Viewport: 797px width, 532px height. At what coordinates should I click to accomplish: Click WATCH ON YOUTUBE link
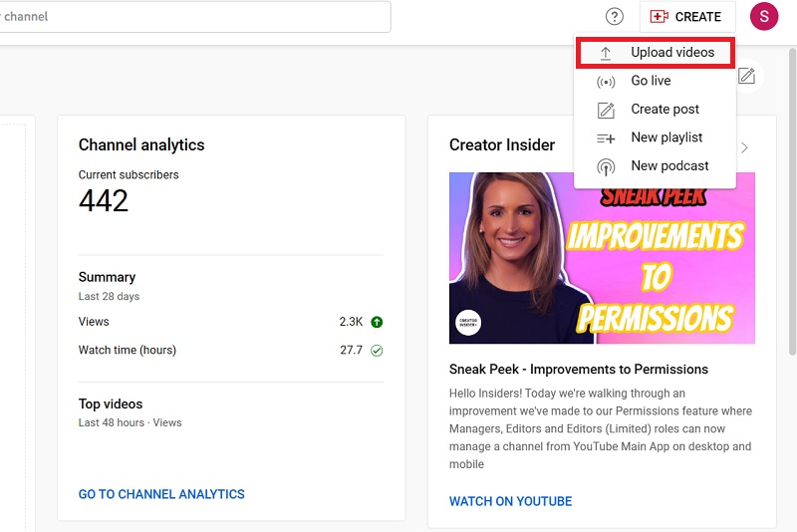[x=510, y=501]
